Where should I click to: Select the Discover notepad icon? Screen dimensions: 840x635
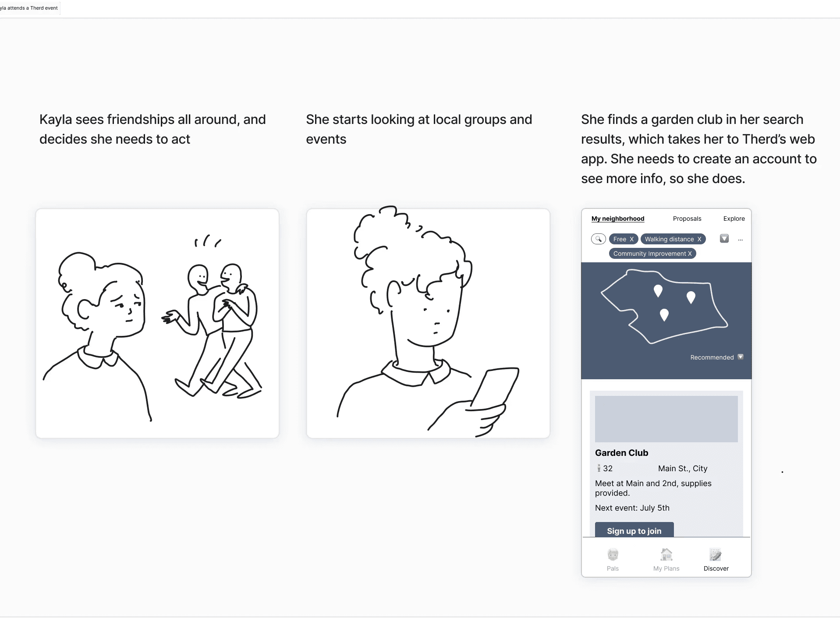click(716, 555)
